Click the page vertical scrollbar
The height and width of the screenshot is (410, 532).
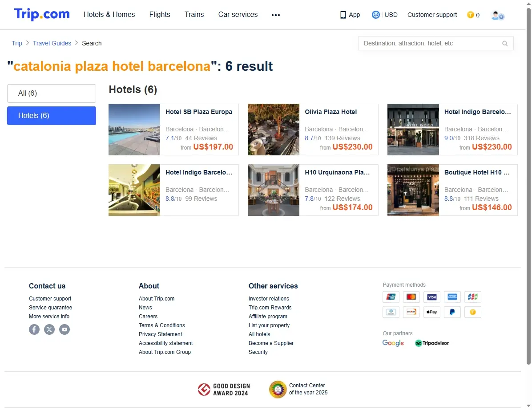(x=528, y=186)
